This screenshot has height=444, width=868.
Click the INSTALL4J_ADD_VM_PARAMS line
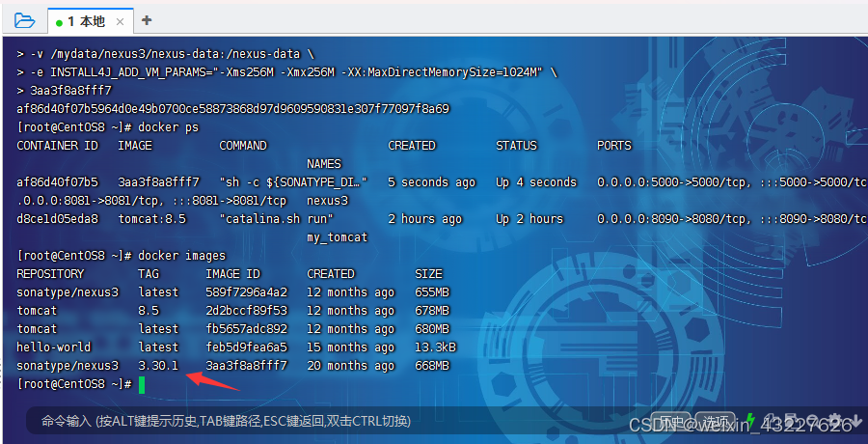coord(286,72)
